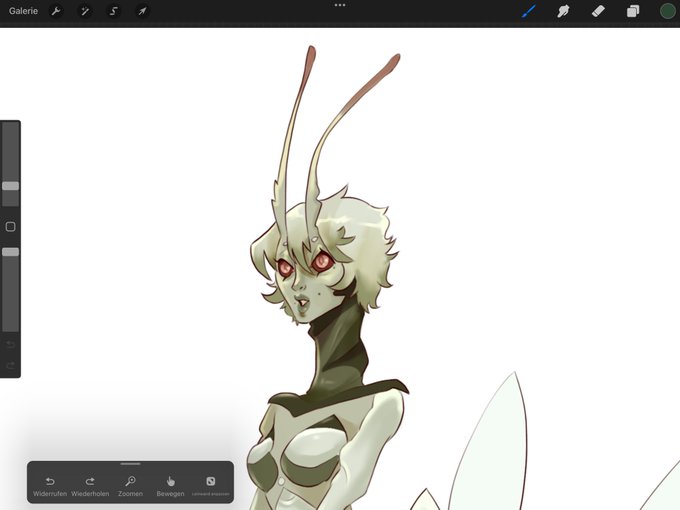Tap Widerrufen in the gesture panel
The image size is (680, 510).
click(50, 486)
